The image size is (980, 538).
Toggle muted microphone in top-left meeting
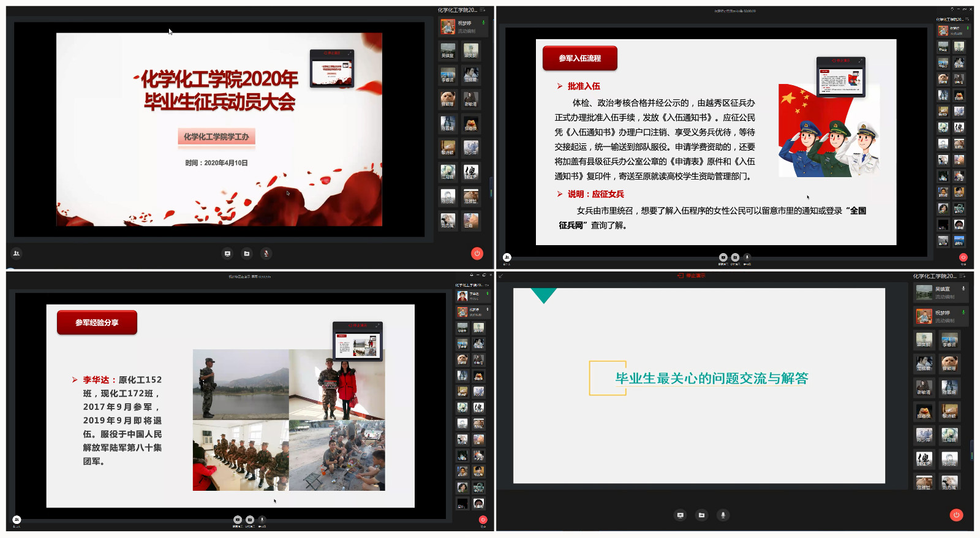[266, 254]
